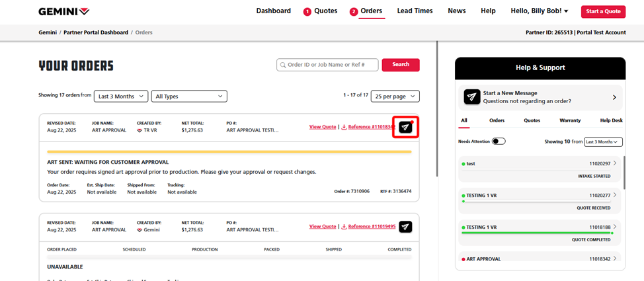Open message icon on second order card
Screen dimensions: 644x281
tap(405, 227)
